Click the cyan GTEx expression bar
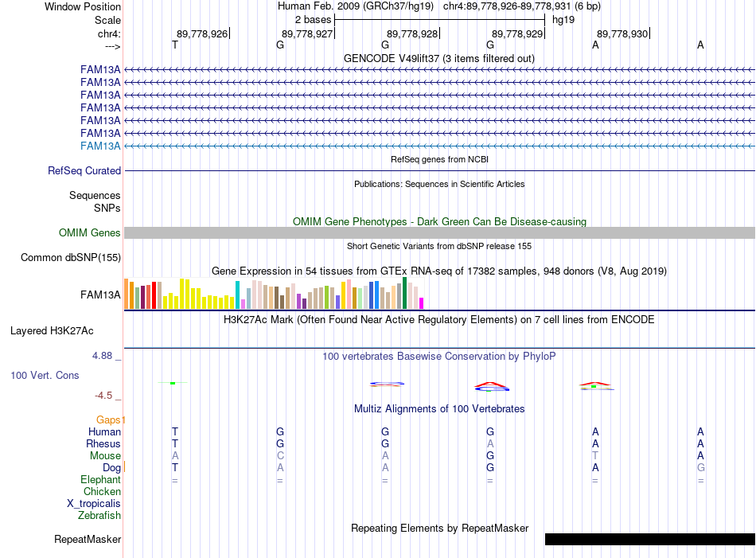The height and width of the screenshot is (558, 756). pos(237,295)
